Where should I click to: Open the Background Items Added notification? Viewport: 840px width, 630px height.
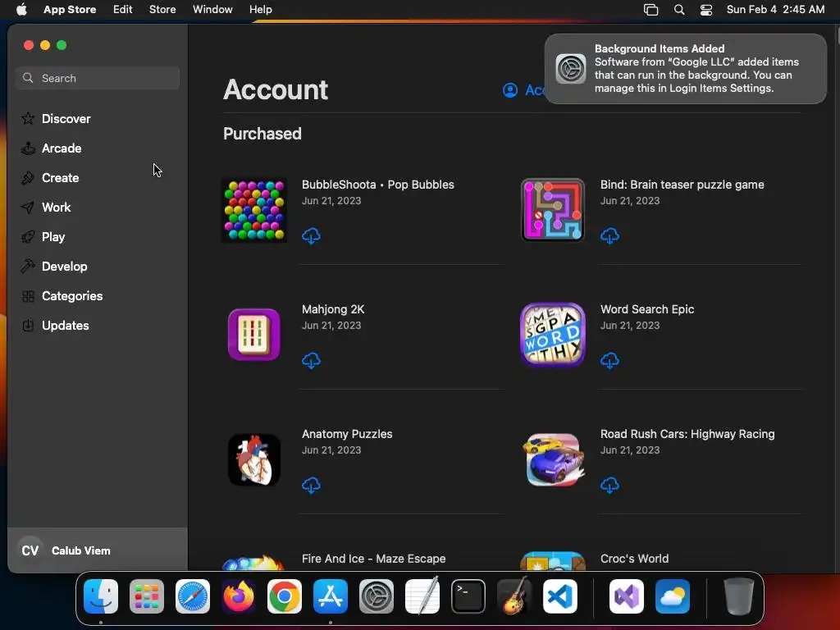pos(685,69)
